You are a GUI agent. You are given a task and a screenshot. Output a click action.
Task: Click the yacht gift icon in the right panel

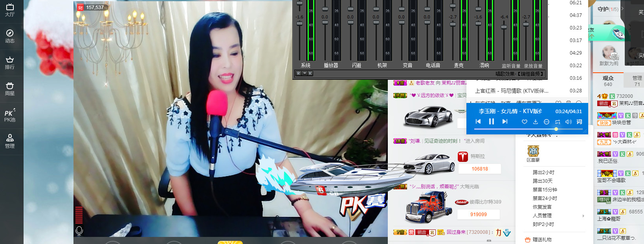pyautogui.click(x=618, y=33)
